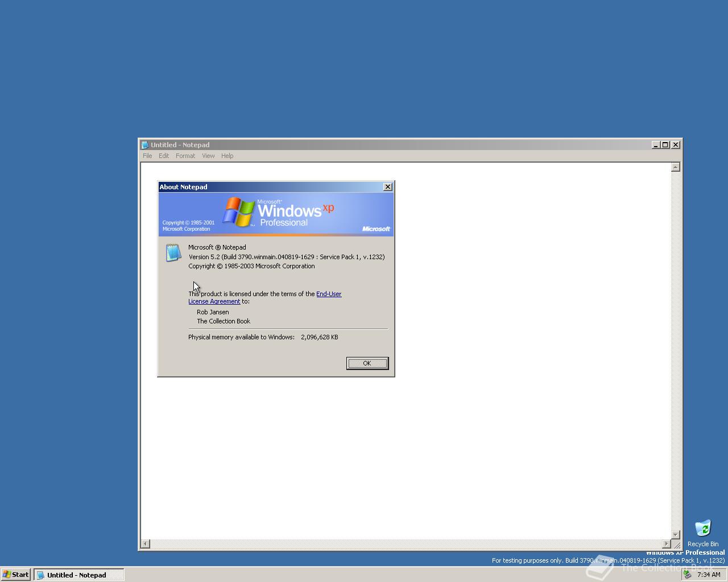Image resolution: width=728 pixels, height=582 pixels.
Task: Click 'The Collection Book' organization text
Action: pyautogui.click(x=224, y=321)
